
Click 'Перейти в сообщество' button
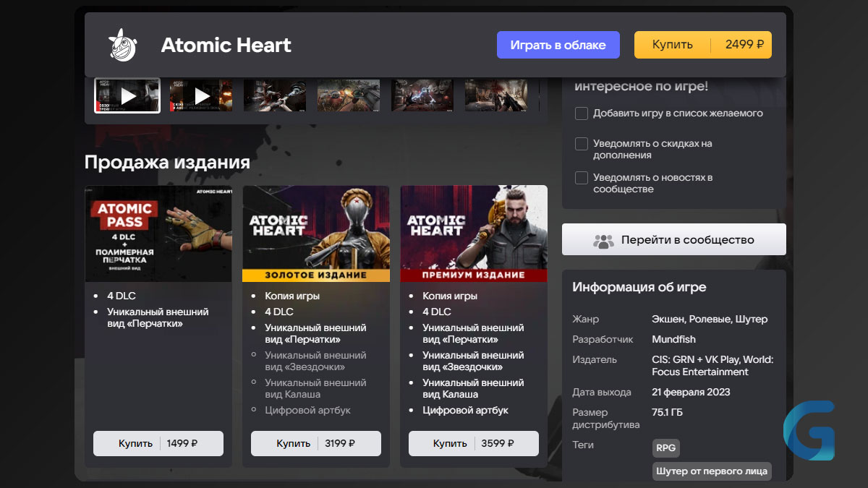point(674,239)
